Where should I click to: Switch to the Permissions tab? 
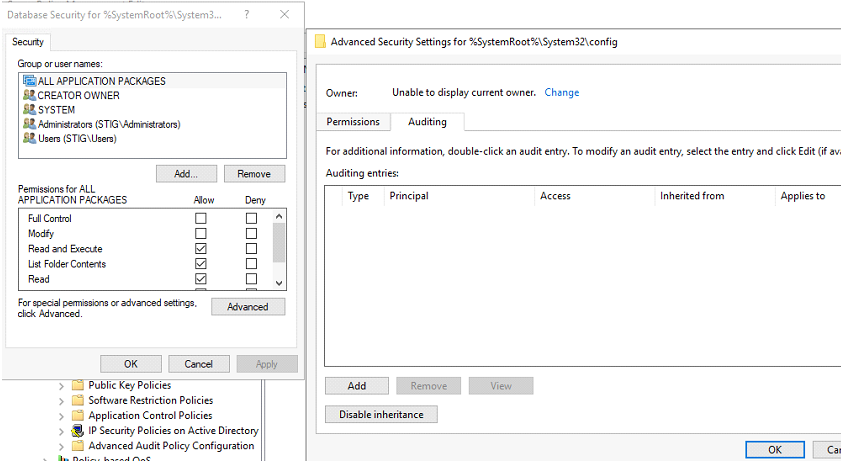[354, 122]
